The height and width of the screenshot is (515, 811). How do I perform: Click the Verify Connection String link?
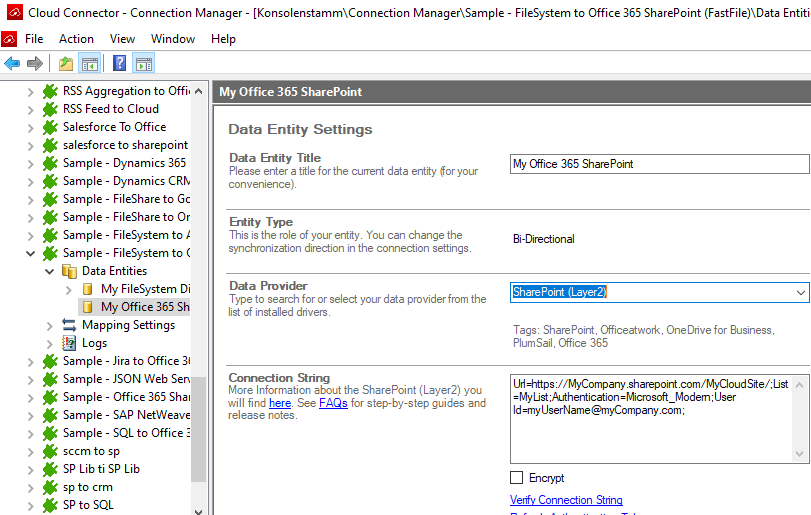(x=566, y=500)
